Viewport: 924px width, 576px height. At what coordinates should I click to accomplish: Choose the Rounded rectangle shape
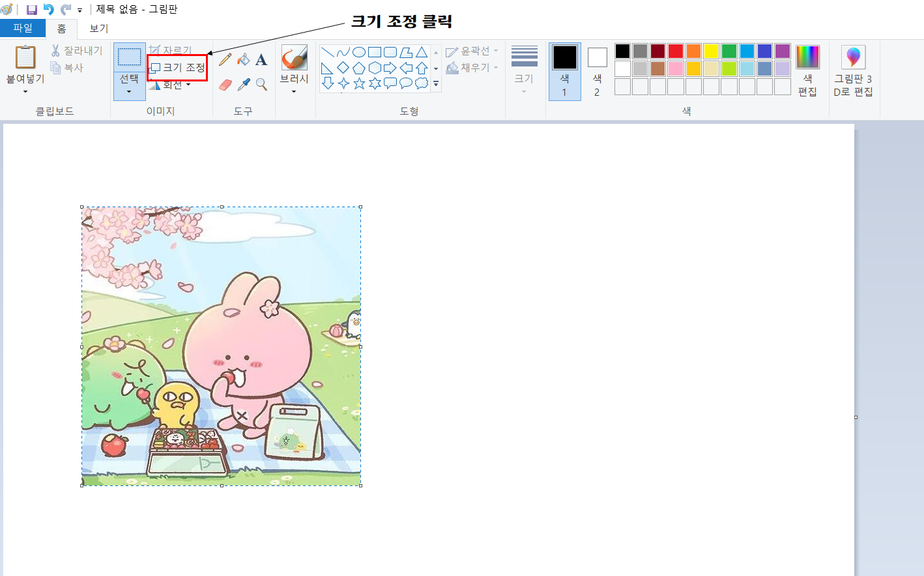[x=390, y=52]
